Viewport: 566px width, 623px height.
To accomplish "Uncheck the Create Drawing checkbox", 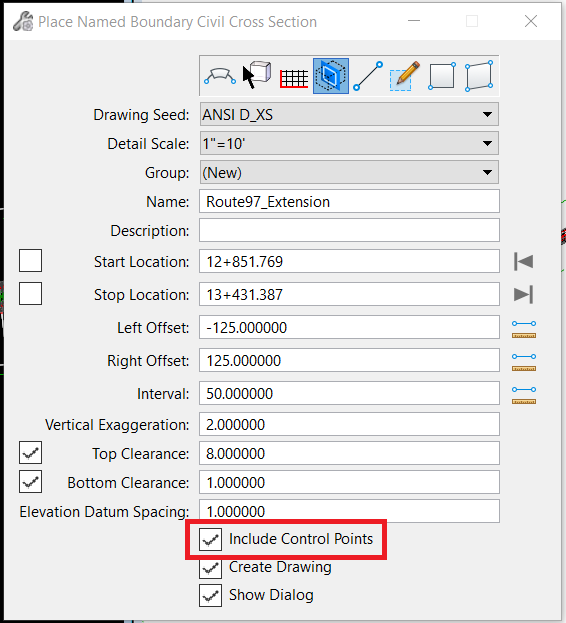I will (211, 567).
